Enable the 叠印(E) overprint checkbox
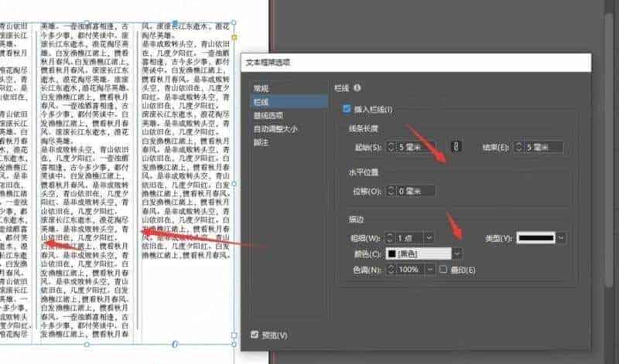 (443, 270)
